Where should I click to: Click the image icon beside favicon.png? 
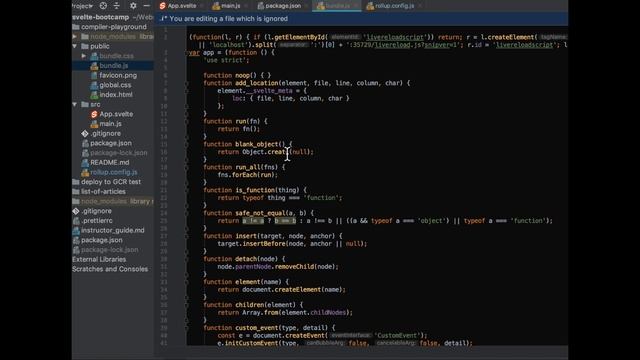pyautogui.click(x=94, y=75)
